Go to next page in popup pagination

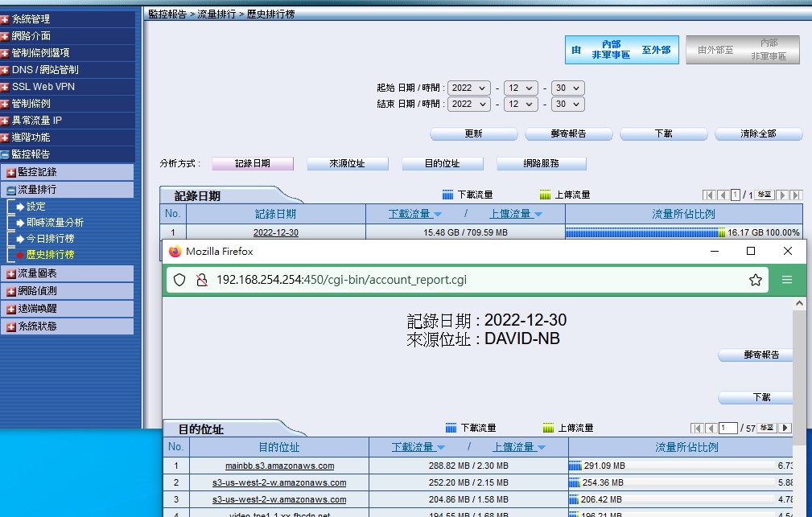point(785,429)
